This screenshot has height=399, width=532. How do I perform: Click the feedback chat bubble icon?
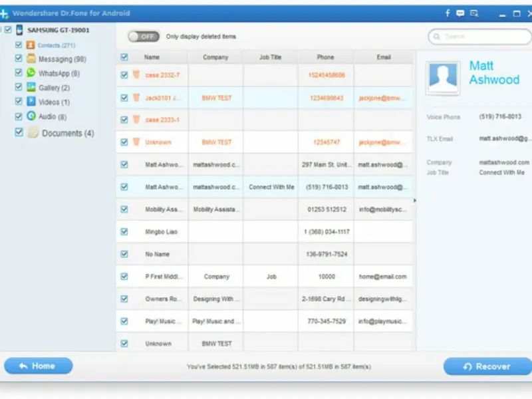pos(460,13)
